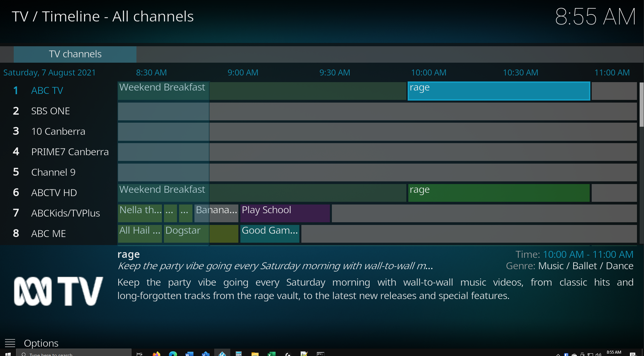Open Excel from the Windows taskbar
This screenshot has height=356, width=644.
[x=271, y=354]
